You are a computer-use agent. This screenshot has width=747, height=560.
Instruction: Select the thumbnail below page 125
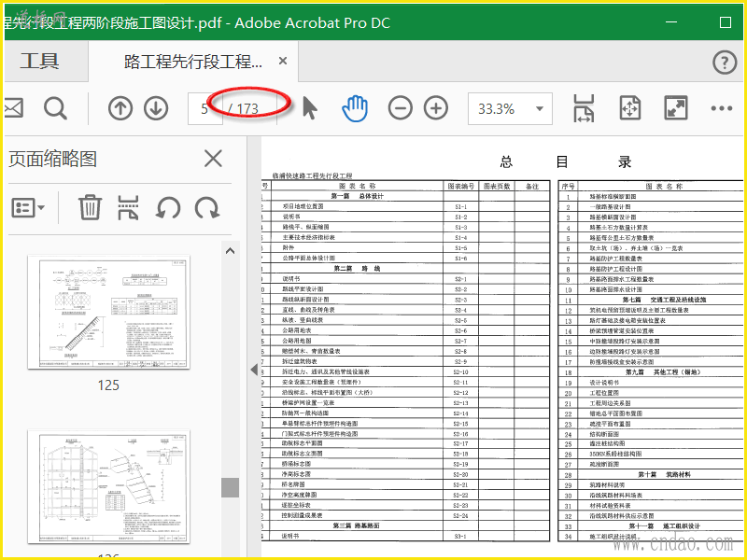(x=108, y=486)
